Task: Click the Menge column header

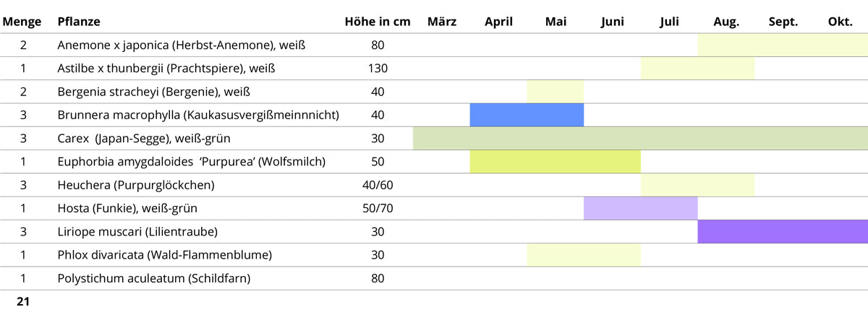Action: (x=22, y=22)
